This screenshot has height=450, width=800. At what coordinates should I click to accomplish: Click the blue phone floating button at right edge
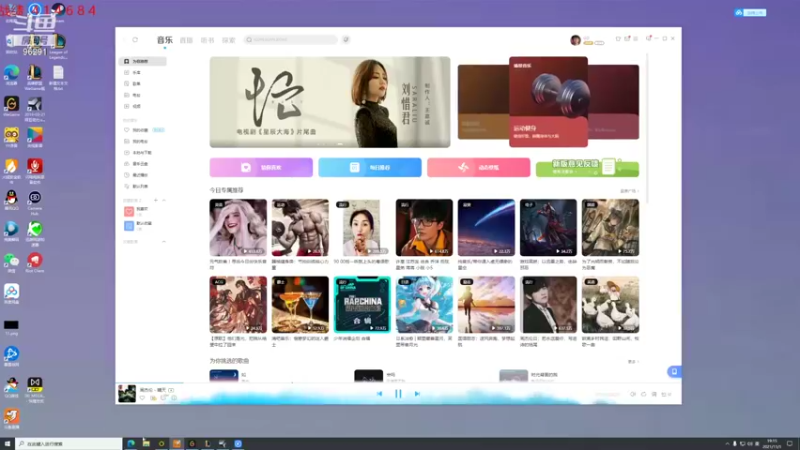point(674,371)
